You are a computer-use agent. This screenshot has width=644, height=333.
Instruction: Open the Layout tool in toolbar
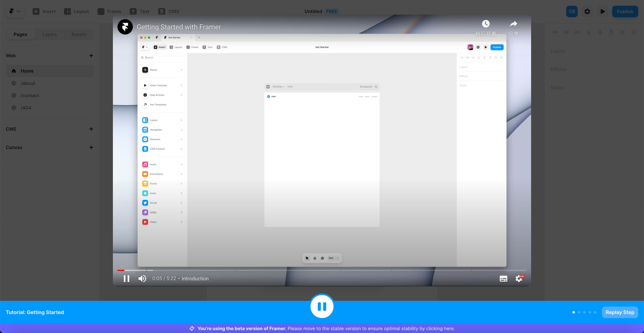point(76,11)
